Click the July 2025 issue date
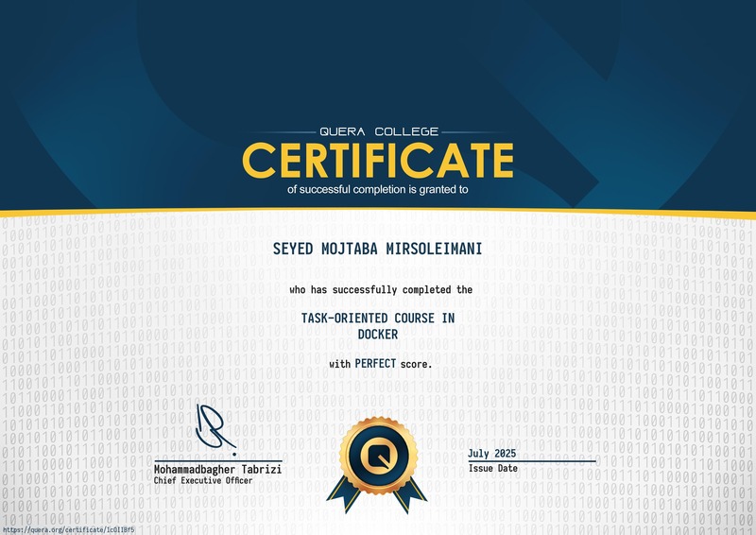 point(491,454)
